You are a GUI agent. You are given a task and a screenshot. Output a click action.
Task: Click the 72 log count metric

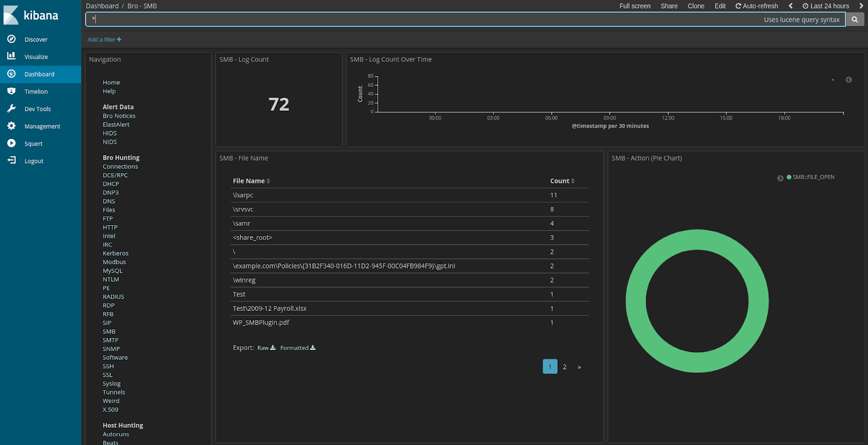tap(279, 104)
